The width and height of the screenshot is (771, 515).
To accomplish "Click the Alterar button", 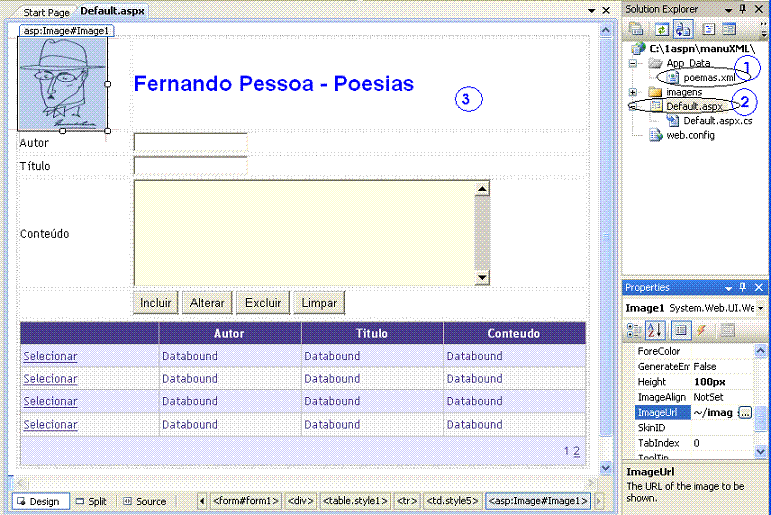I will (x=207, y=303).
